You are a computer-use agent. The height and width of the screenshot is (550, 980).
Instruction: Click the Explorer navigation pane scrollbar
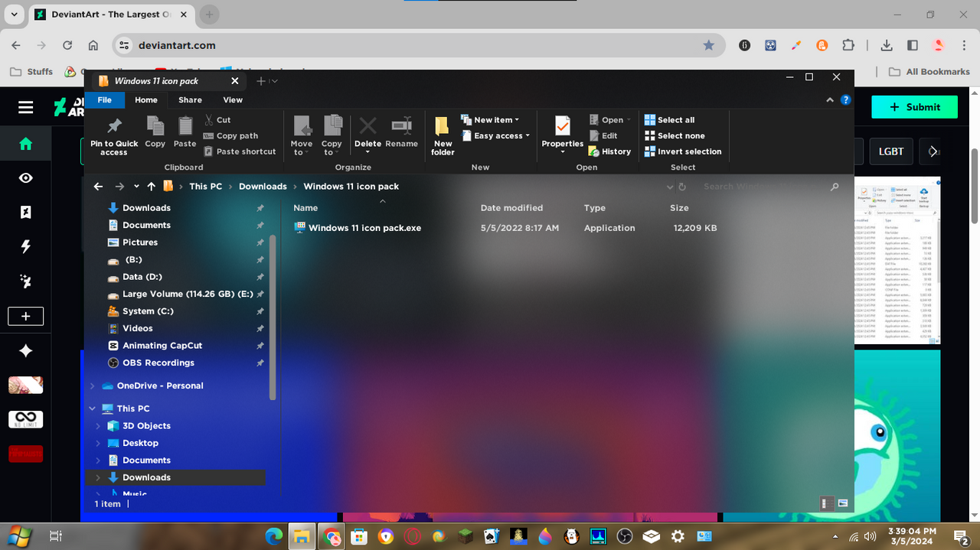click(x=273, y=316)
